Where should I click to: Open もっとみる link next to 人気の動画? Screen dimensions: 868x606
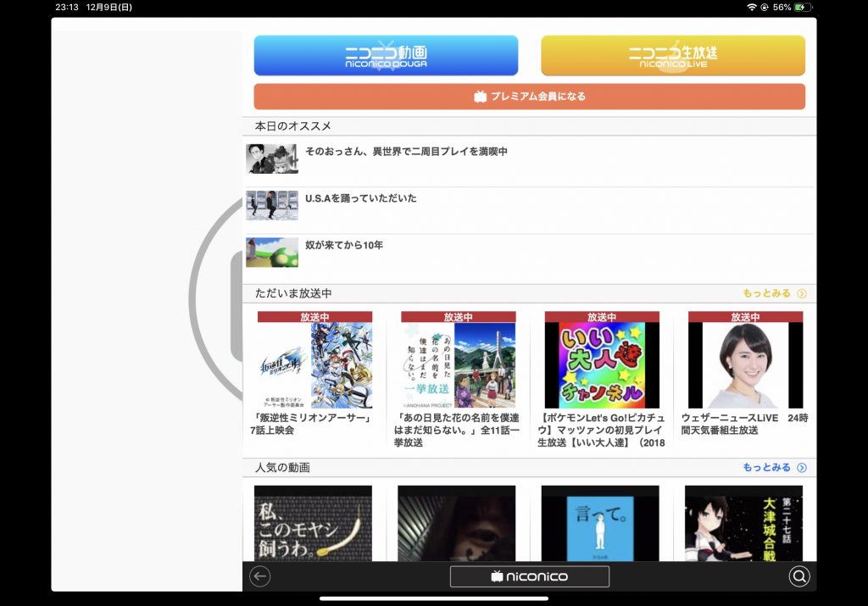pyautogui.click(x=766, y=468)
